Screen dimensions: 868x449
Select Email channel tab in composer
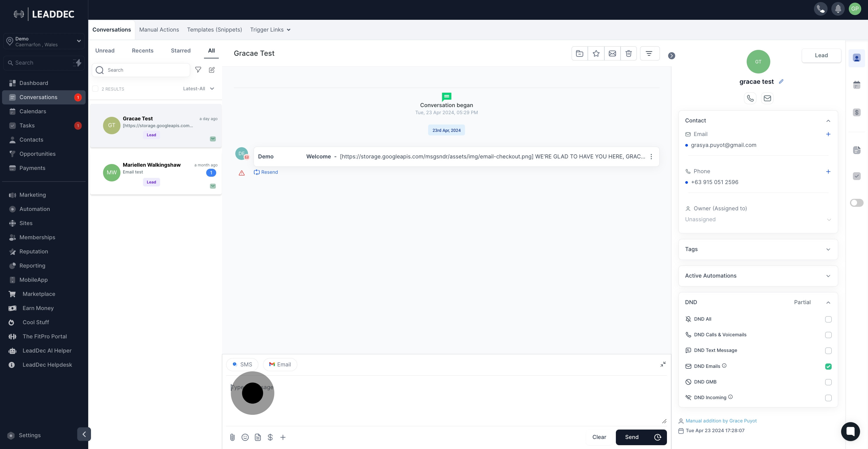pyautogui.click(x=280, y=365)
